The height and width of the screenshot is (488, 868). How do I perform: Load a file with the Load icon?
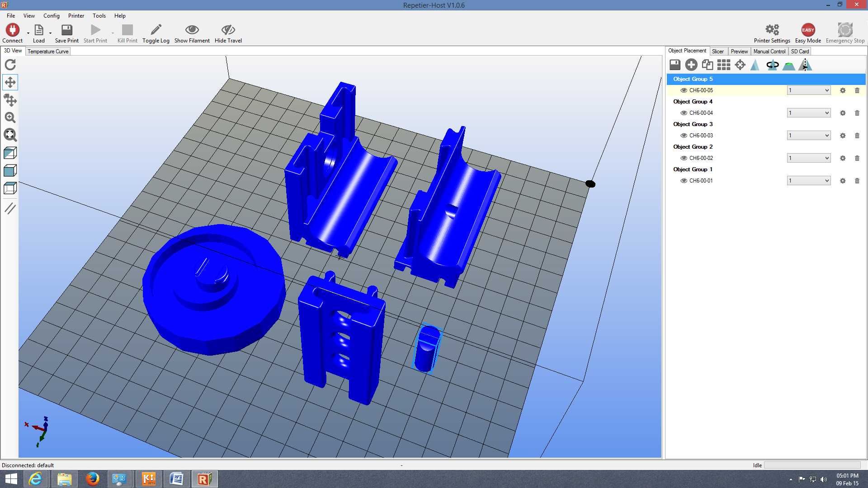[x=39, y=30]
